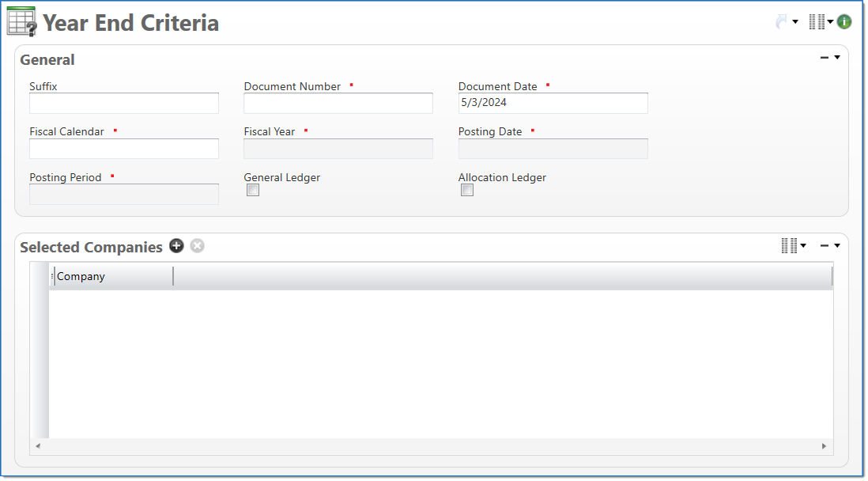
Task: Click the Year End Criteria grid icon
Action: pyautogui.click(x=21, y=21)
